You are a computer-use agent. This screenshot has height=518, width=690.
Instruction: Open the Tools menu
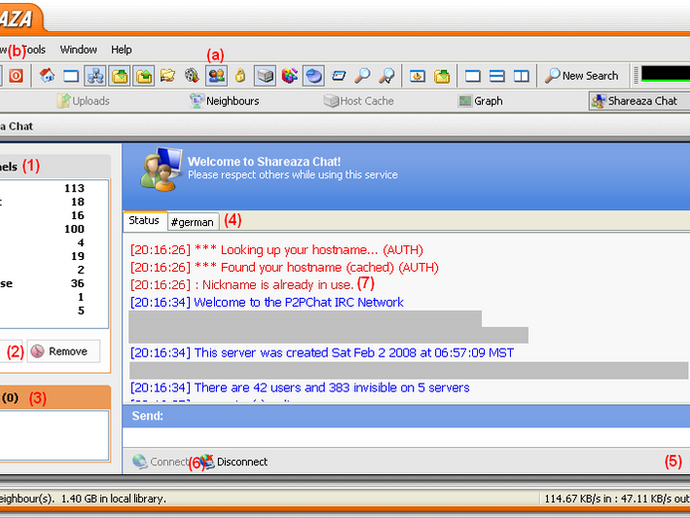click(34, 50)
